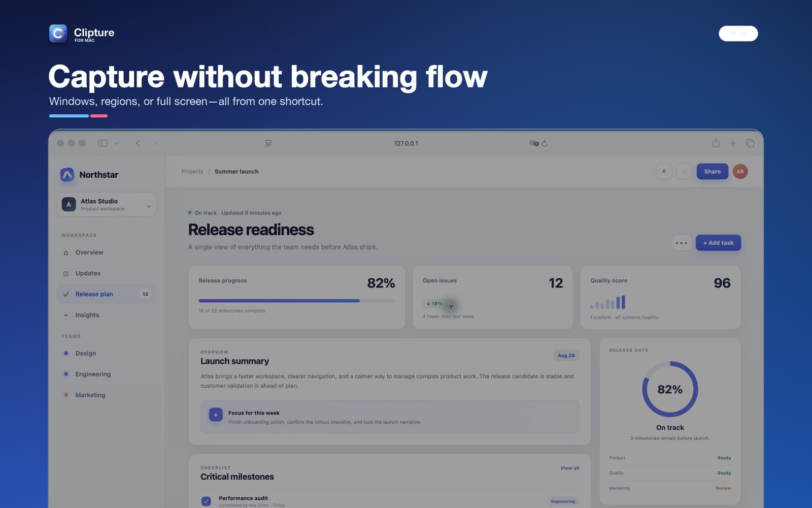Toggle the Performance audit checkbox
Screen dimensions: 812x508
(206, 501)
